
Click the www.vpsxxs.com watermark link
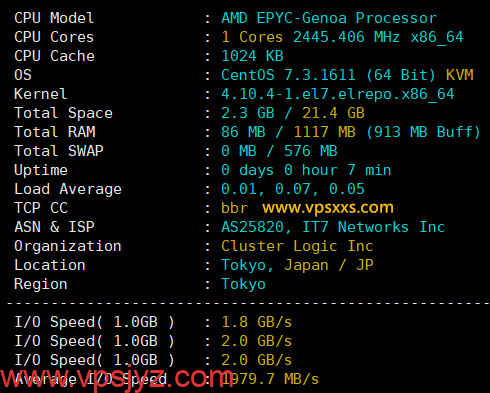[328, 208]
